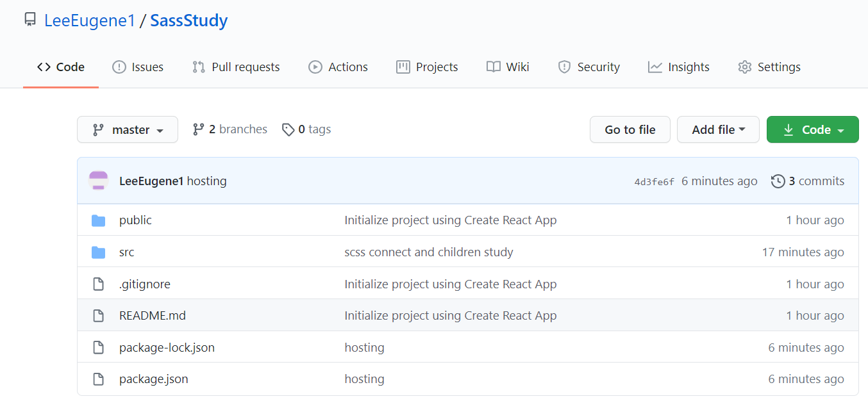Image resolution: width=868 pixels, height=401 pixels.
Task: Open commit hash 4d3fe6f
Action: tap(655, 182)
